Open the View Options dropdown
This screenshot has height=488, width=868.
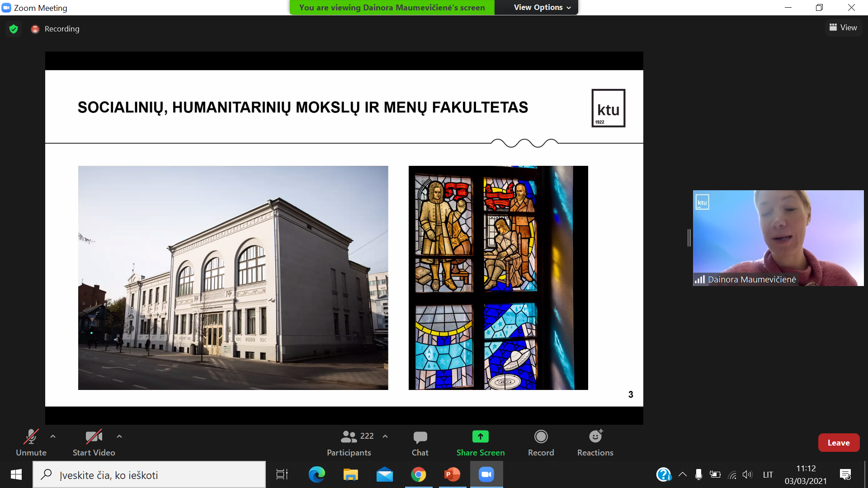[x=542, y=7]
